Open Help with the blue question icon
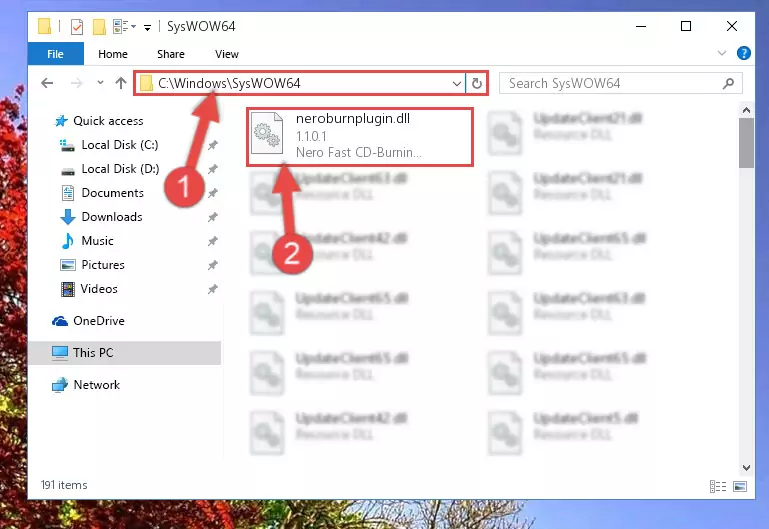This screenshot has width=769, height=529. pos(743,53)
